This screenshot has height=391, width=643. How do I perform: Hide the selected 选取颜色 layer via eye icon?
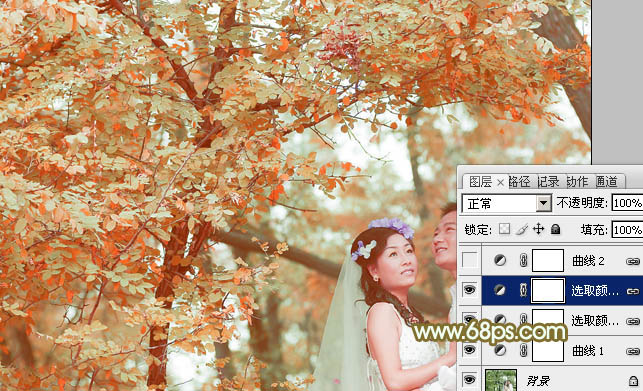[470, 290]
